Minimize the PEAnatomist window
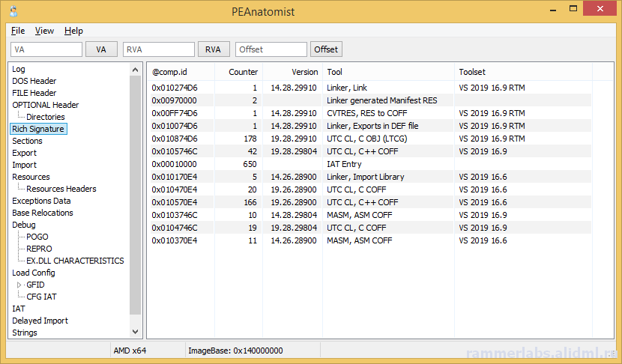Viewport: 622px width, 364px height. [553, 10]
